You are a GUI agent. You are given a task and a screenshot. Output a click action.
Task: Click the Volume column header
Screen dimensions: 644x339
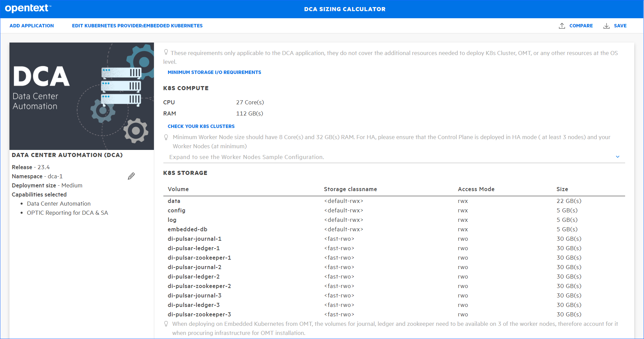tap(178, 189)
